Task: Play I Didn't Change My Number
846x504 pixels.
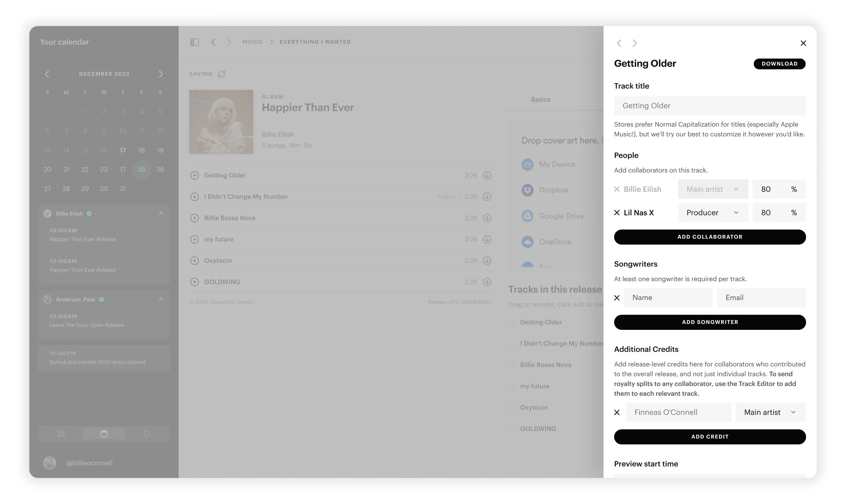Action: pyautogui.click(x=194, y=197)
